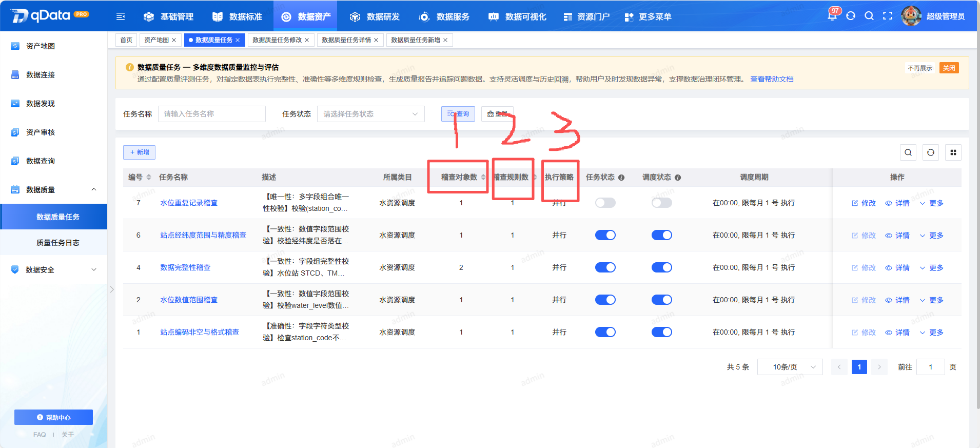This screenshot has width=980, height=448.
Task: Open the 数据可视化 top menu
Action: click(x=517, y=16)
